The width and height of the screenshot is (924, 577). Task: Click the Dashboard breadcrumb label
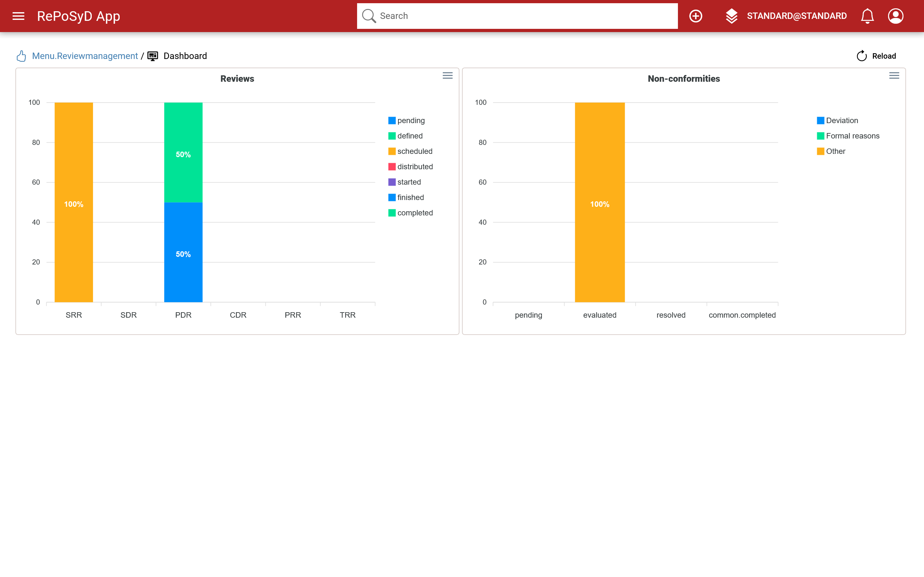[185, 56]
